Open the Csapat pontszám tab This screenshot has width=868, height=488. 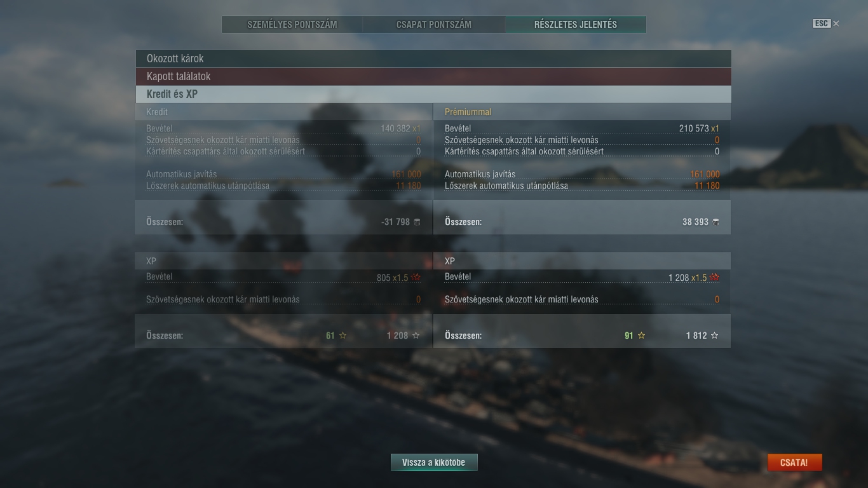click(x=434, y=25)
